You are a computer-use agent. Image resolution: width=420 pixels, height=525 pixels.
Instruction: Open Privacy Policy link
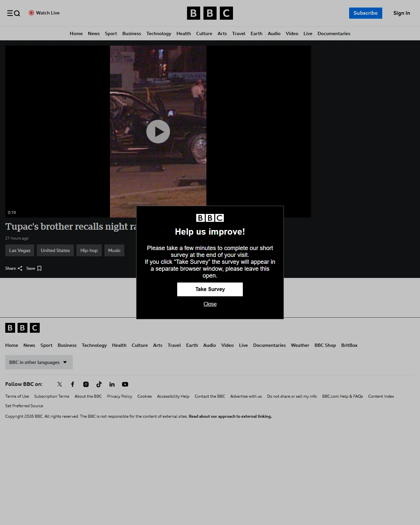119,396
